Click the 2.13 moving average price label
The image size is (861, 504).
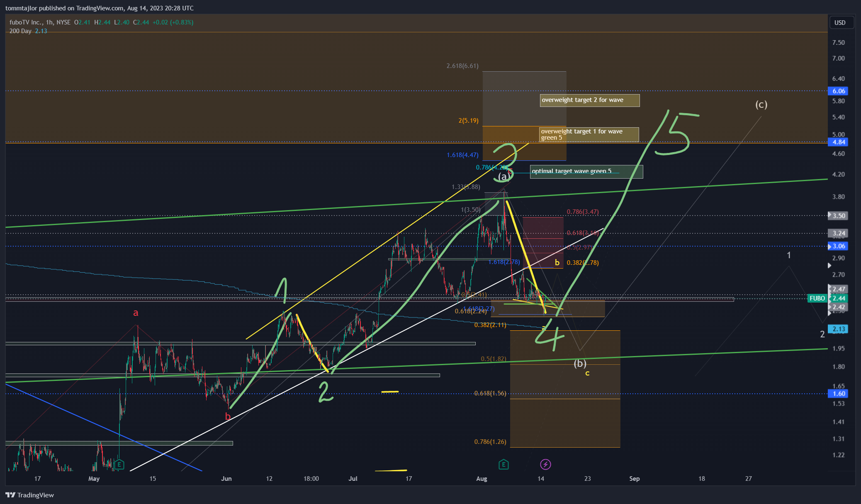(838, 329)
